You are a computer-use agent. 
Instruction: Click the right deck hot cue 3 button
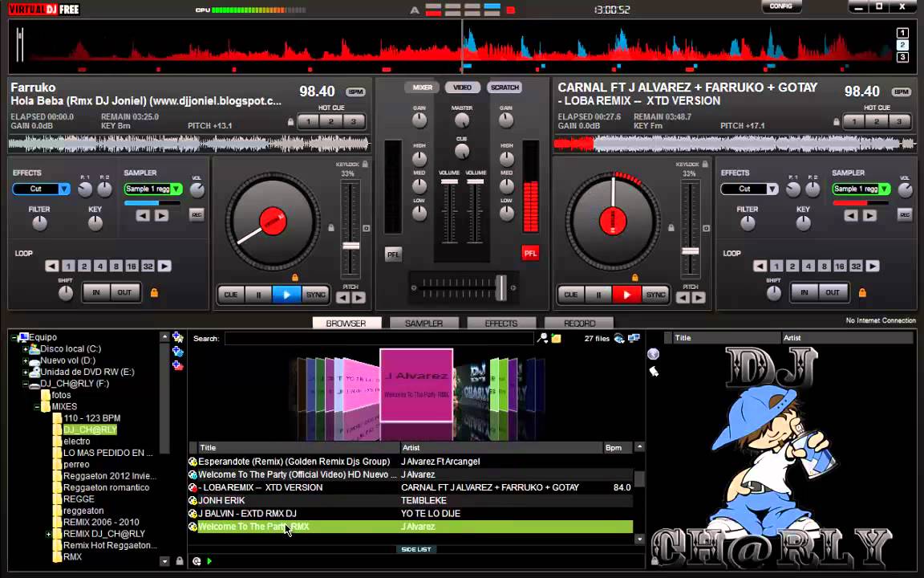coord(898,121)
